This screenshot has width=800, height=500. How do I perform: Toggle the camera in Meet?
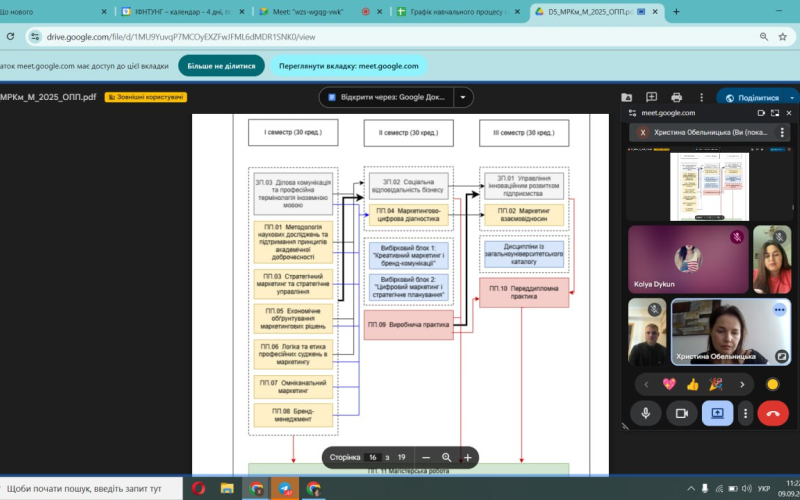682,412
